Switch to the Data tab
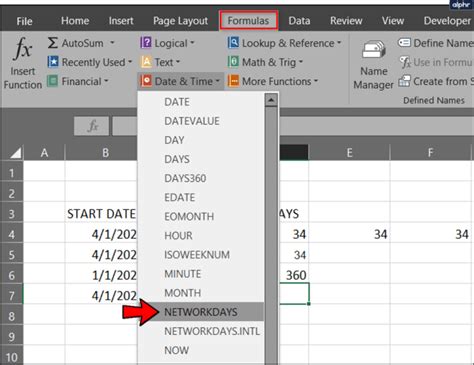Image resolution: width=474 pixels, height=365 pixels. click(x=299, y=21)
